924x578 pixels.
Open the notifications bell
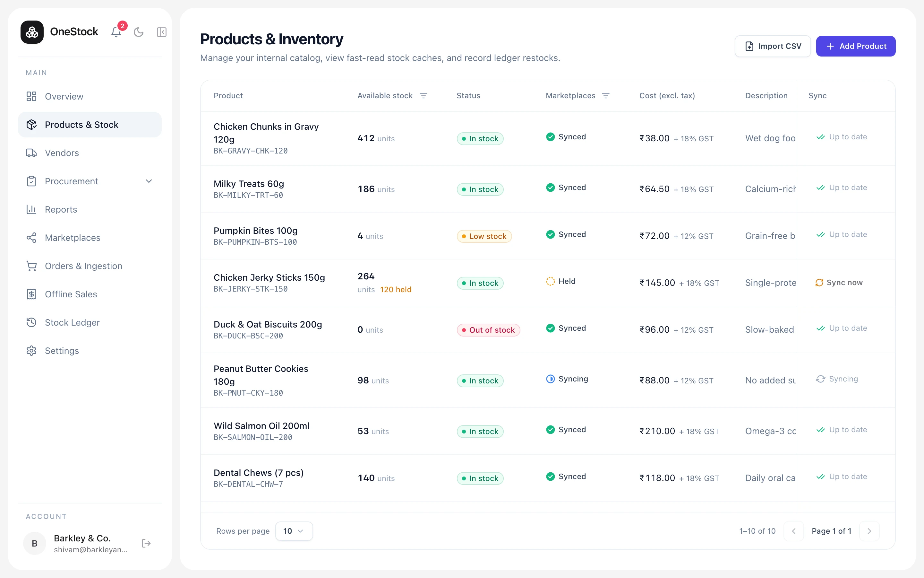tap(116, 32)
